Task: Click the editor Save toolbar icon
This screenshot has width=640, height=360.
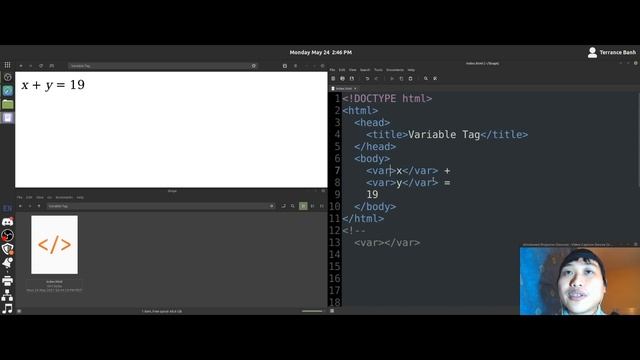Action: point(352,78)
